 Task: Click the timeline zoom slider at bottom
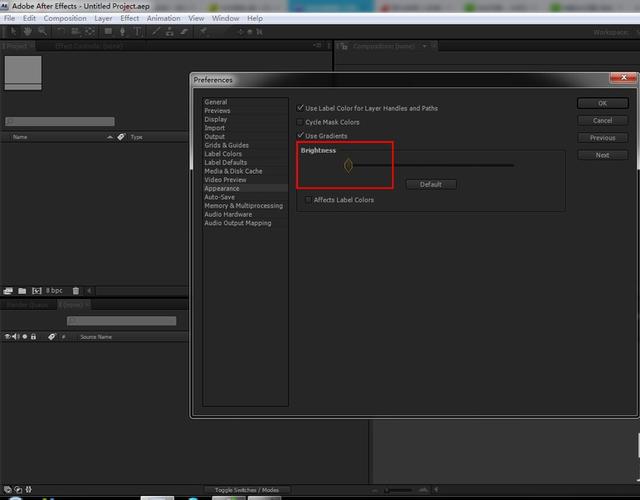(x=399, y=490)
